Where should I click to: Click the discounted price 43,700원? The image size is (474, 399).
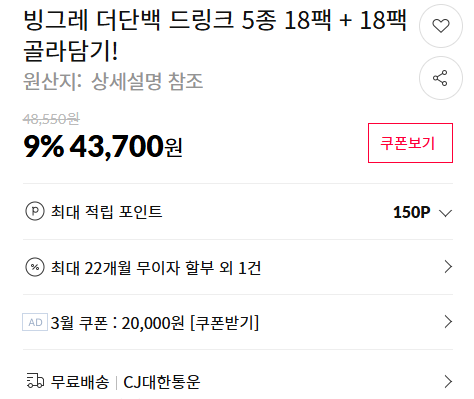click(x=126, y=146)
